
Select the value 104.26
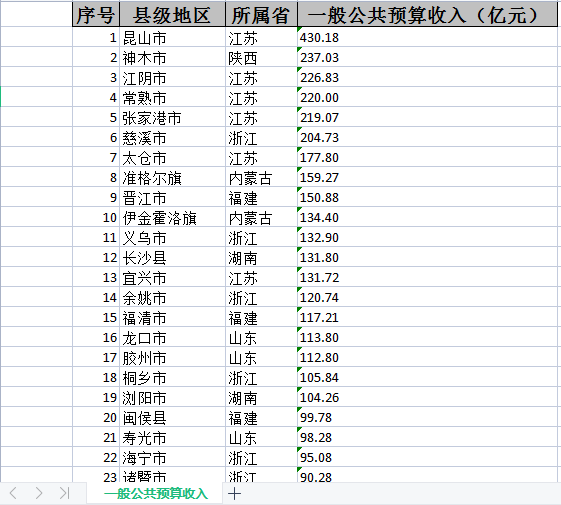point(427,398)
